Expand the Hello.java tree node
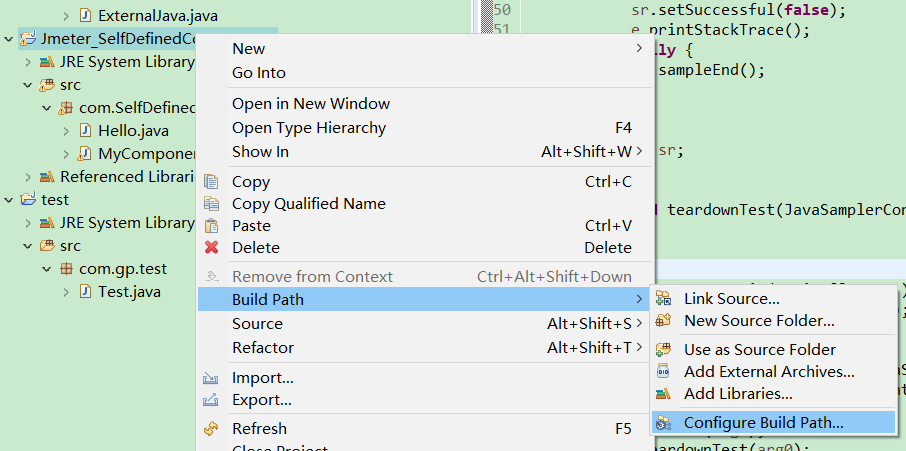Image resolution: width=906 pixels, height=451 pixels. click(66, 131)
